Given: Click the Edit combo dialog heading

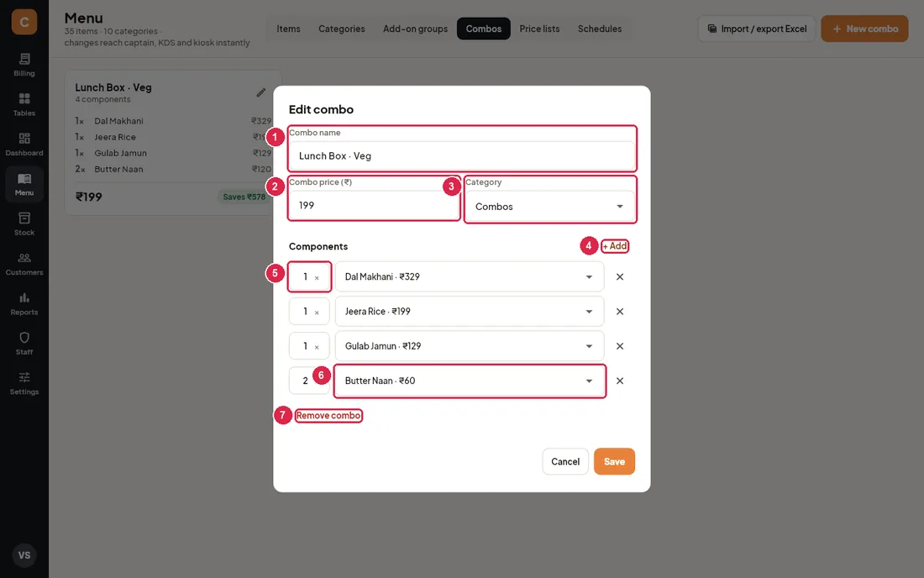Looking at the screenshot, I should [321, 109].
